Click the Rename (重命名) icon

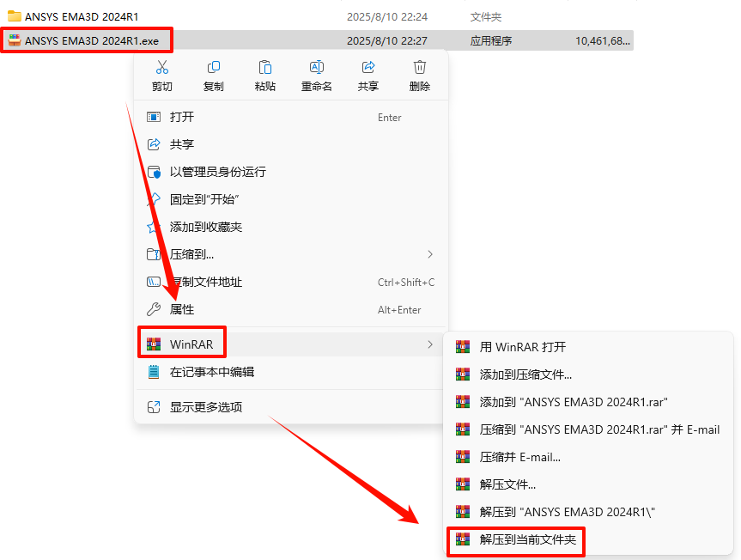coord(317,68)
